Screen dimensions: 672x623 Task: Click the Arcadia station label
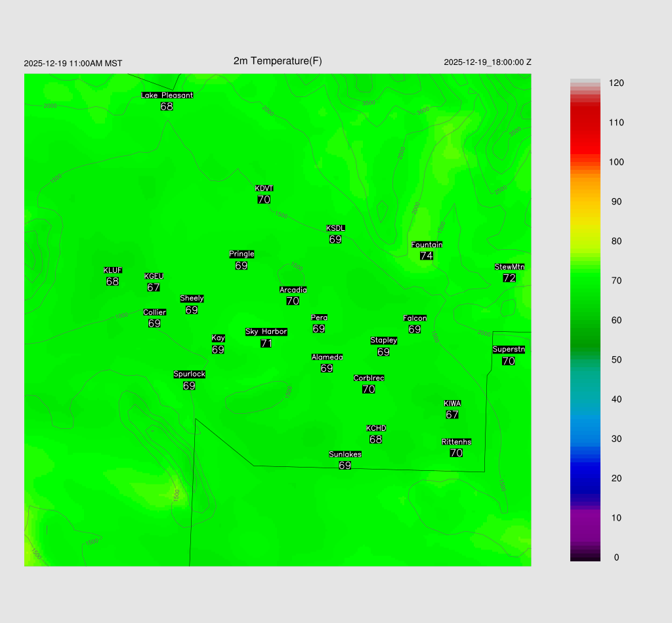point(293,290)
